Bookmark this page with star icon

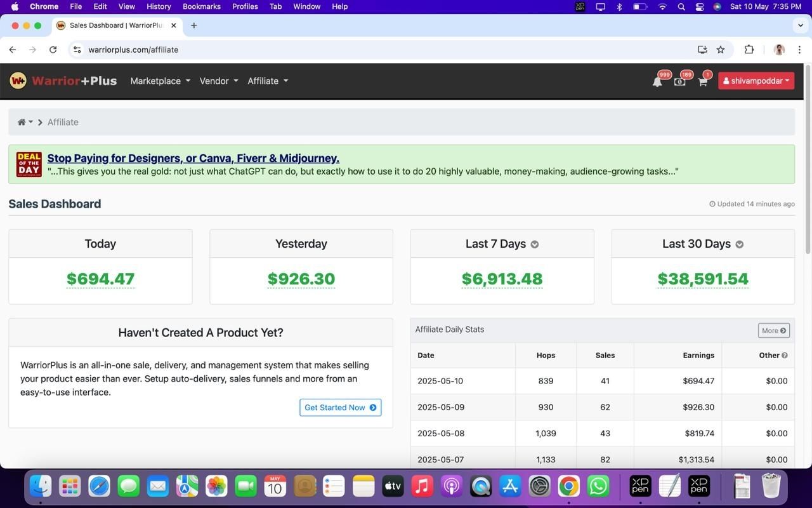point(721,50)
